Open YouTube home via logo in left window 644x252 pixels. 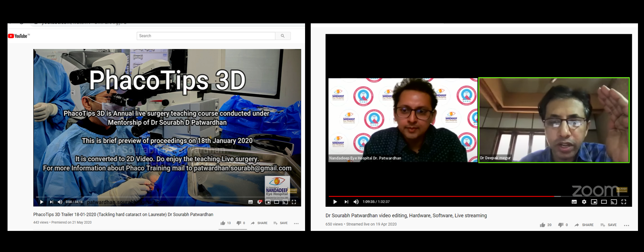[19, 36]
